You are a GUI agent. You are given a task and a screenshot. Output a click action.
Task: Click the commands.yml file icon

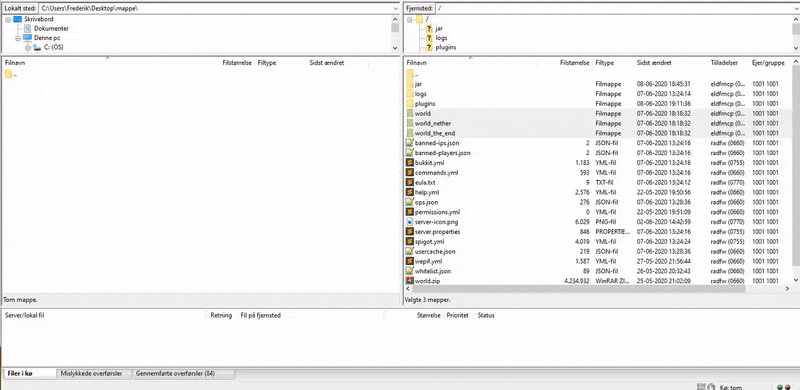(x=409, y=173)
